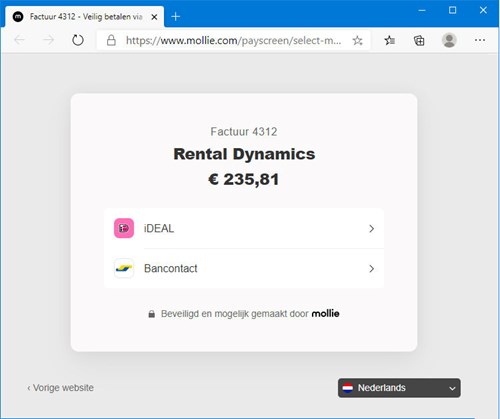
Task: Click the language dropdown arrow
Action: tap(452, 388)
